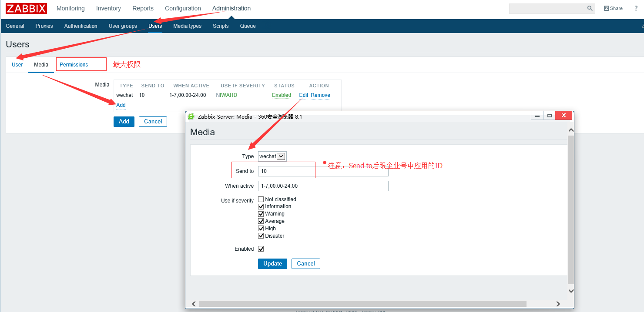Go to User groups submenu

pyautogui.click(x=123, y=26)
